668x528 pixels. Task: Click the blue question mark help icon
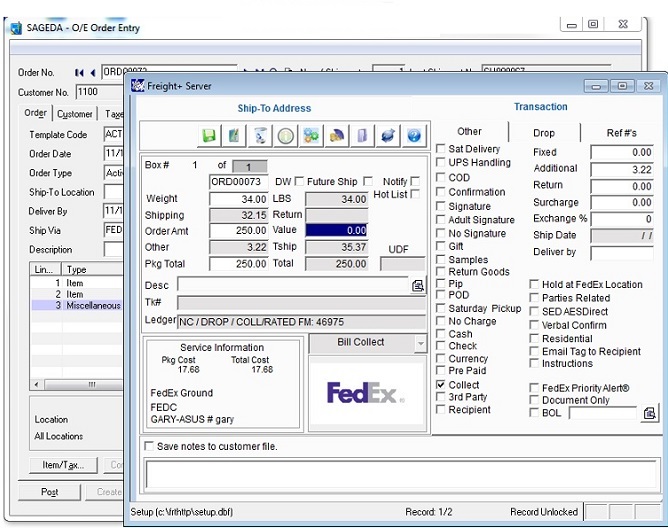pos(413,136)
